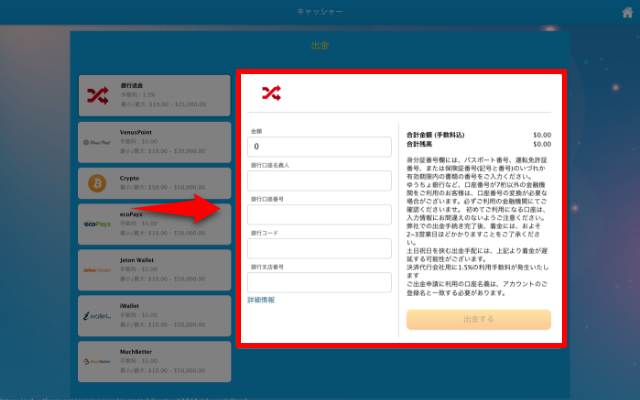
Task: Click the 銀行支店番号 input field
Action: coord(320,282)
